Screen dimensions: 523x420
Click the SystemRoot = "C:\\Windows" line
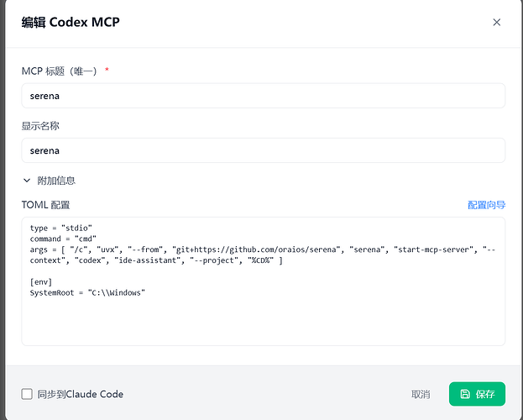(x=87, y=293)
